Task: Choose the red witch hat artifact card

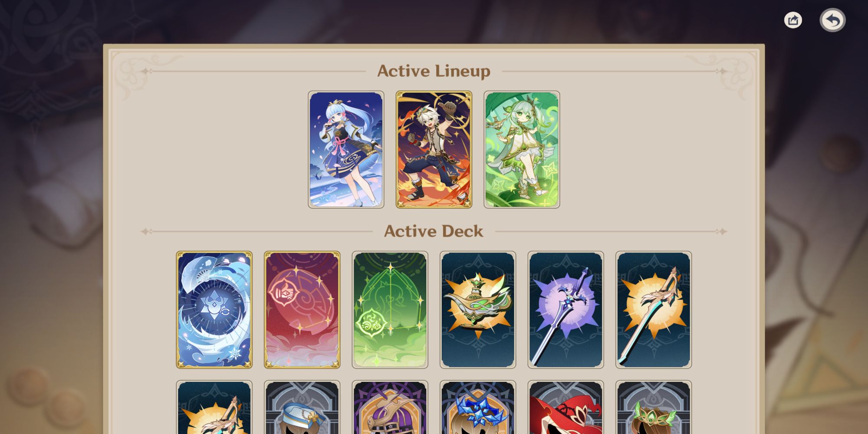Action: [x=566, y=407]
